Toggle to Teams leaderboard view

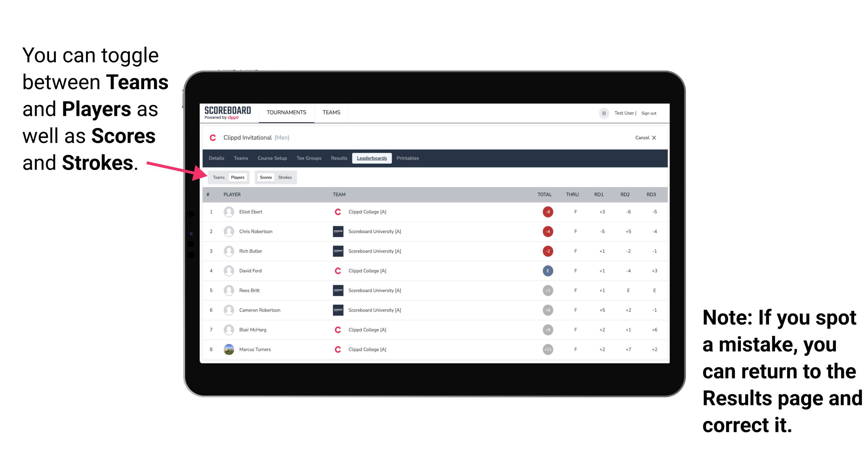tap(218, 177)
